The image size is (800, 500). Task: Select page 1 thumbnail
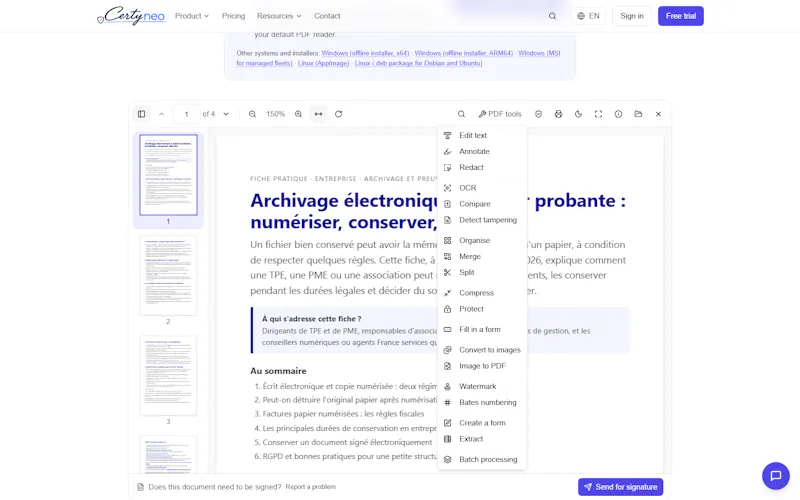(168, 175)
